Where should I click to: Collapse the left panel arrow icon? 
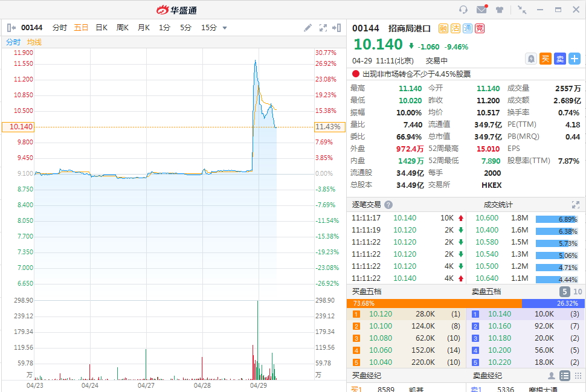[11, 28]
